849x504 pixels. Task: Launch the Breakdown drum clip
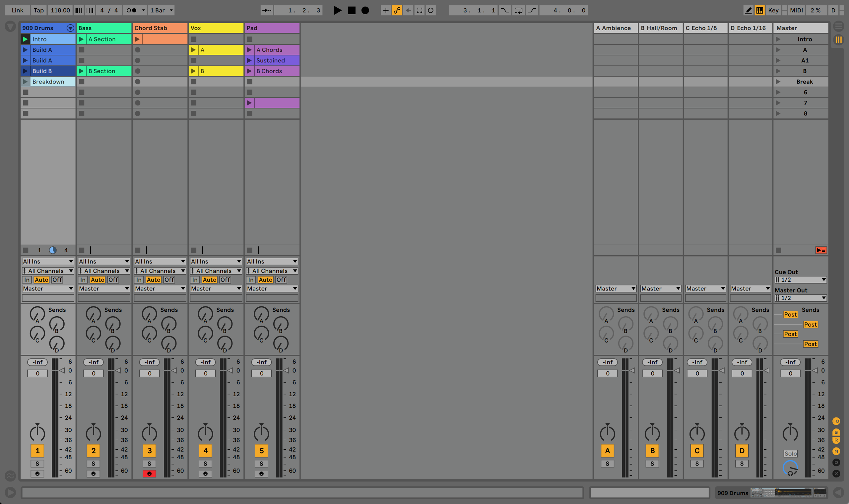coord(25,82)
